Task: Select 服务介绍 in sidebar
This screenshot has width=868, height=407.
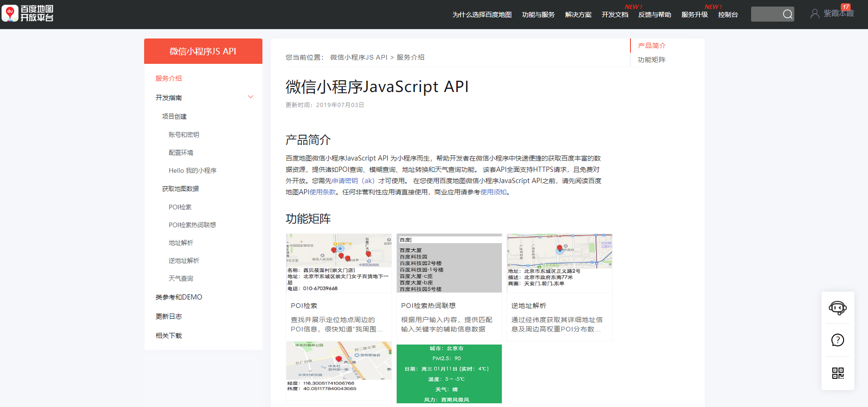Action: (x=169, y=78)
